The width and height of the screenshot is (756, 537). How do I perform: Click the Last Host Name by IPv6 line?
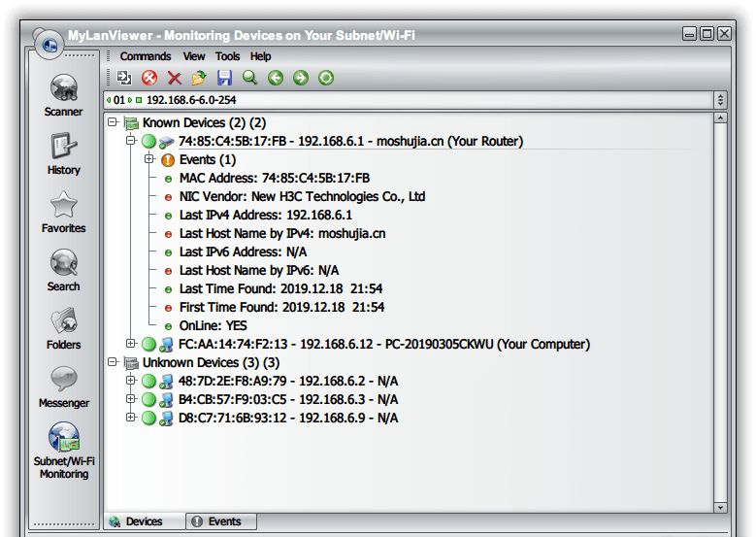[x=259, y=271]
